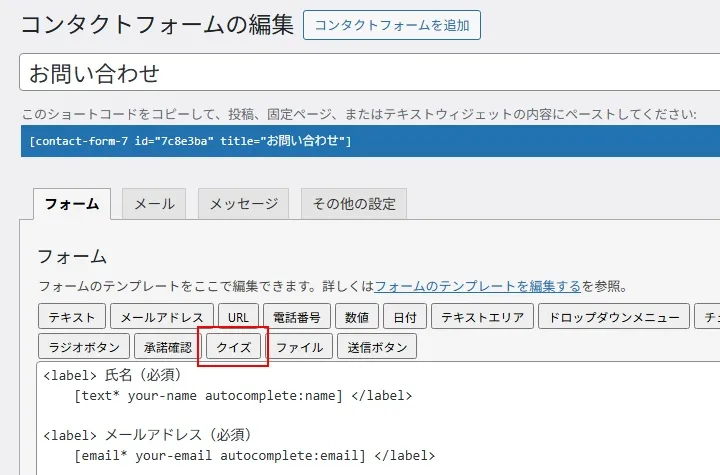Click the 数値 tag button
Image resolution: width=720 pixels, height=475 pixels.
coord(356,317)
